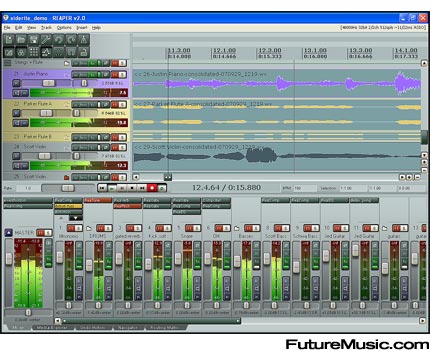This screenshot has height=360, width=430.
Task: Click the undo arrow in the toolbar
Action: point(58,40)
